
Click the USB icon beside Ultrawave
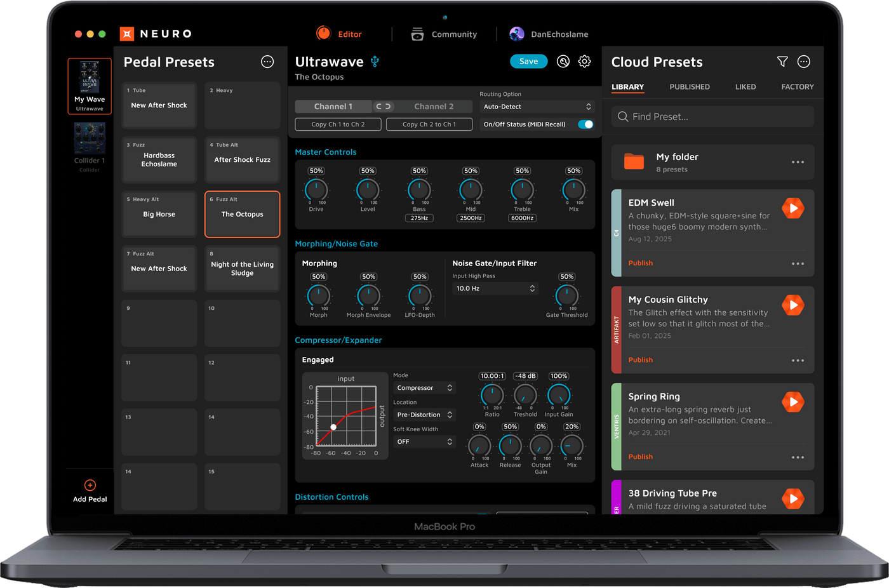(x=375, y=61)
